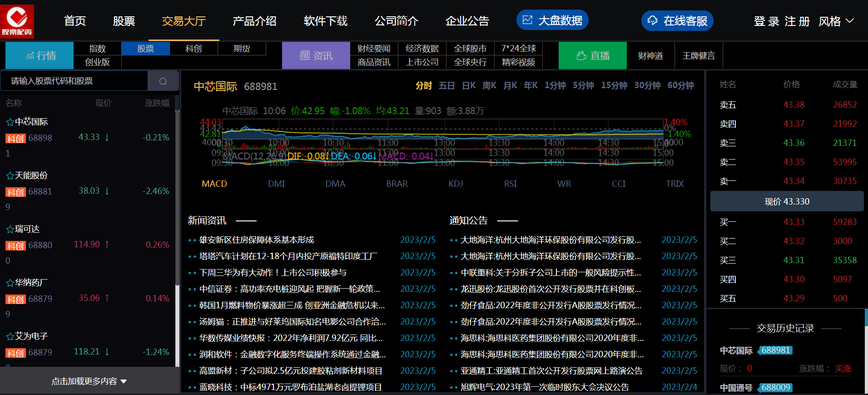Select the RSI indicator
This screenshot has width=868, height=395.
511,184
